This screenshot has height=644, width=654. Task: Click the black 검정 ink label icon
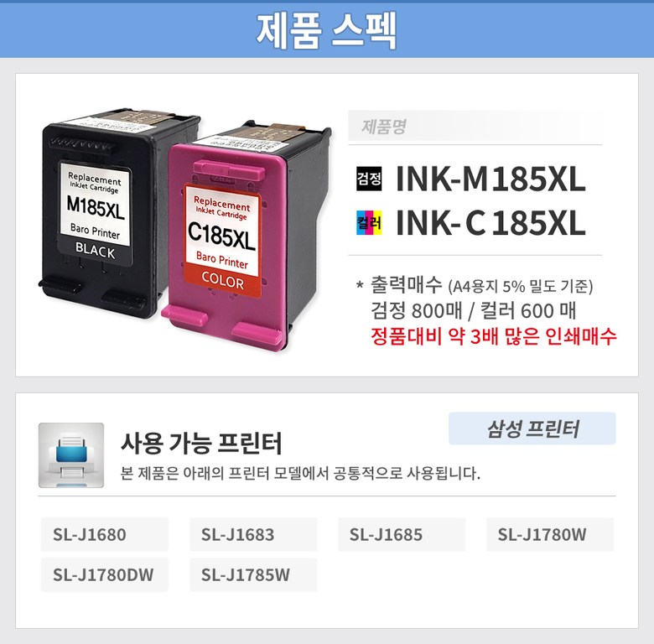tap(369, 179)
